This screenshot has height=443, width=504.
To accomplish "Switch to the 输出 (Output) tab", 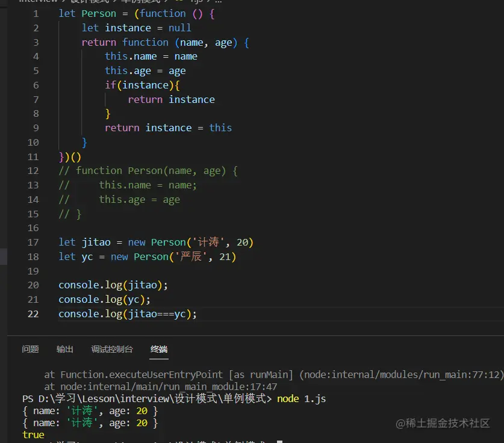I will pos(64,349).
